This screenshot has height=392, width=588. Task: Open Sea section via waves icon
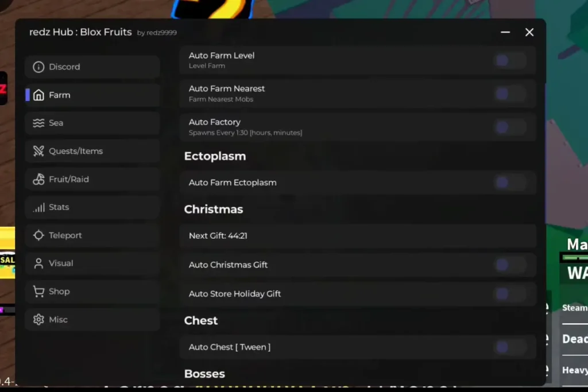(x=38, y=123)
